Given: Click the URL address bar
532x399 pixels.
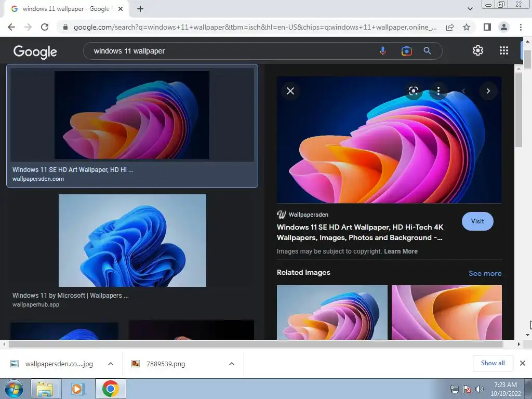Looking at the screenshot, I should (255, 27).
